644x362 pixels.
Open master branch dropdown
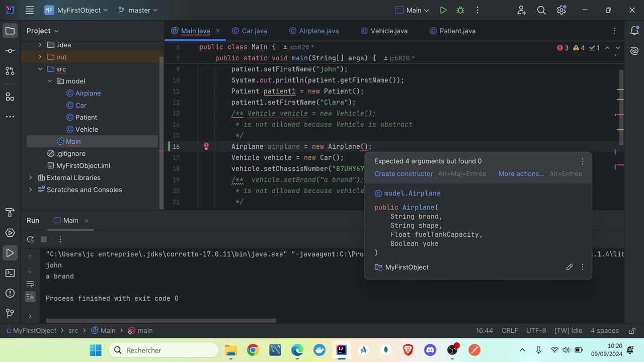[x=138, y=10]
